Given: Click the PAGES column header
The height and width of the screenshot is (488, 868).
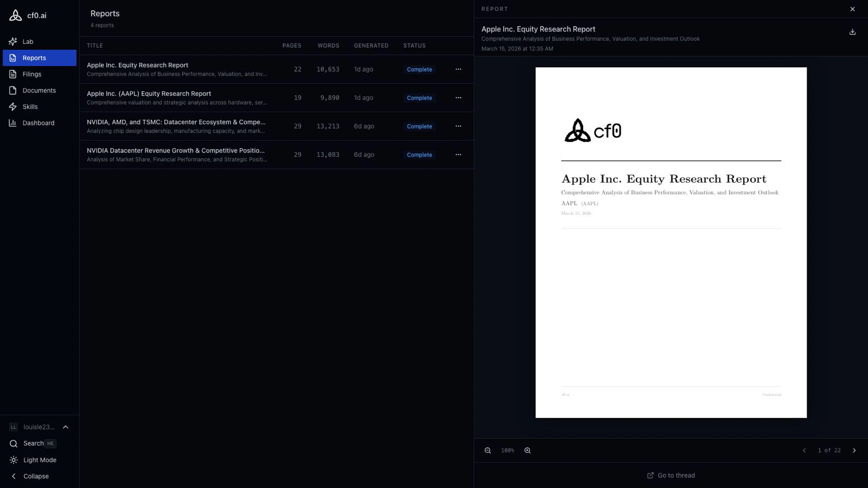Looking at the screenshot, I should [x=292, y=46].
